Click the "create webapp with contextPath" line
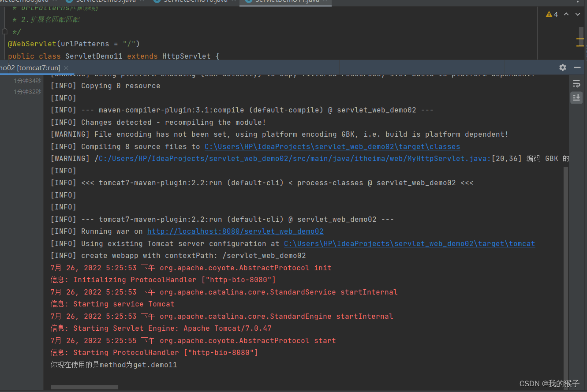Screen dimensions: 587x392 (178, 256)
